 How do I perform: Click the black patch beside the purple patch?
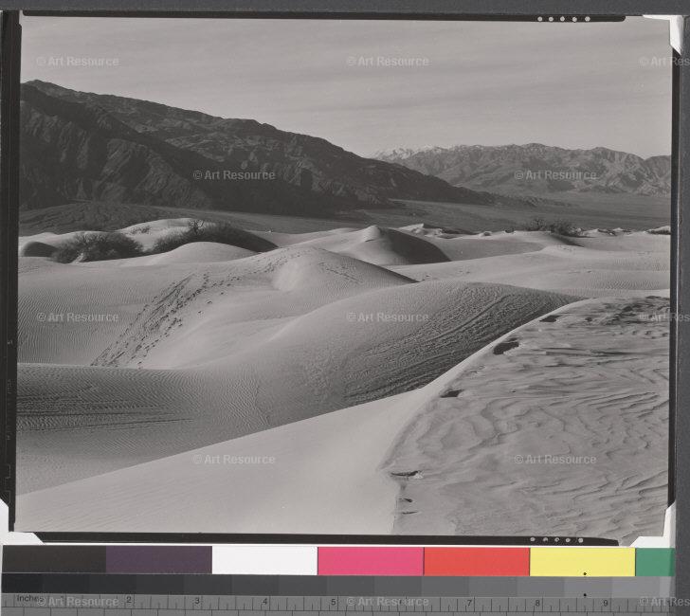tap(54, 559)
